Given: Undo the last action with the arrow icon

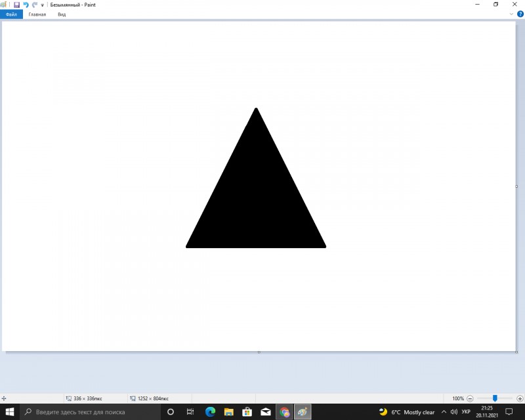Looking at the screenshot, I should [x=26, y=5].
